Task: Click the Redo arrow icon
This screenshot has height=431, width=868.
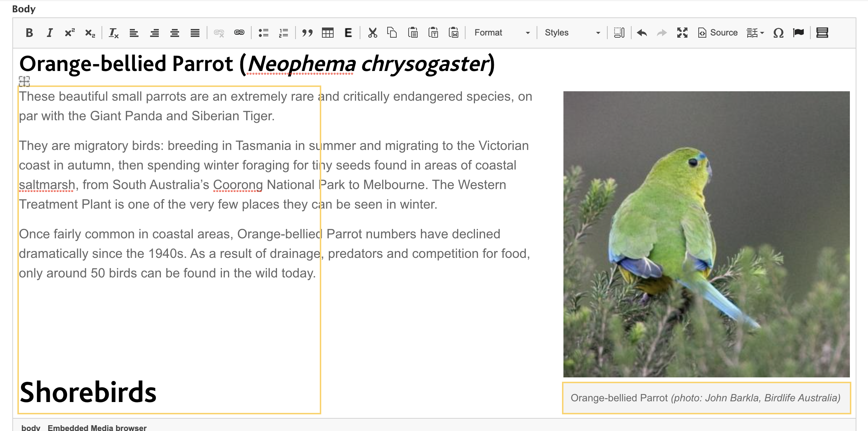Action: (x=662, y=33)
